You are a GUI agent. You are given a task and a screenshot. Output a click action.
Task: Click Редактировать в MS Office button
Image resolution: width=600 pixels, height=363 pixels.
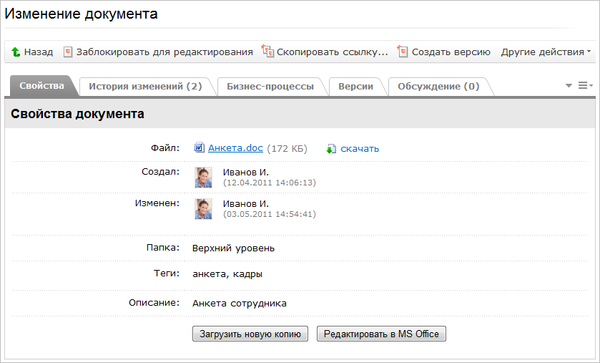381,334
